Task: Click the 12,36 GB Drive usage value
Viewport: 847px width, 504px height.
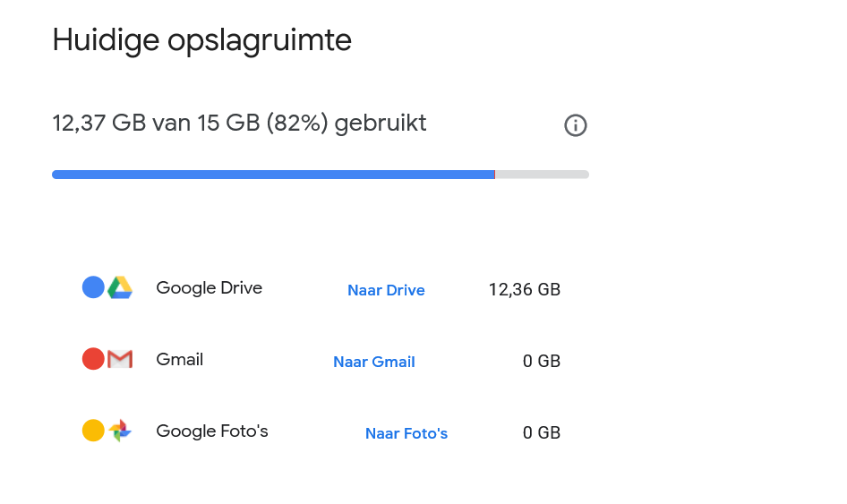Action: [525, 289]
